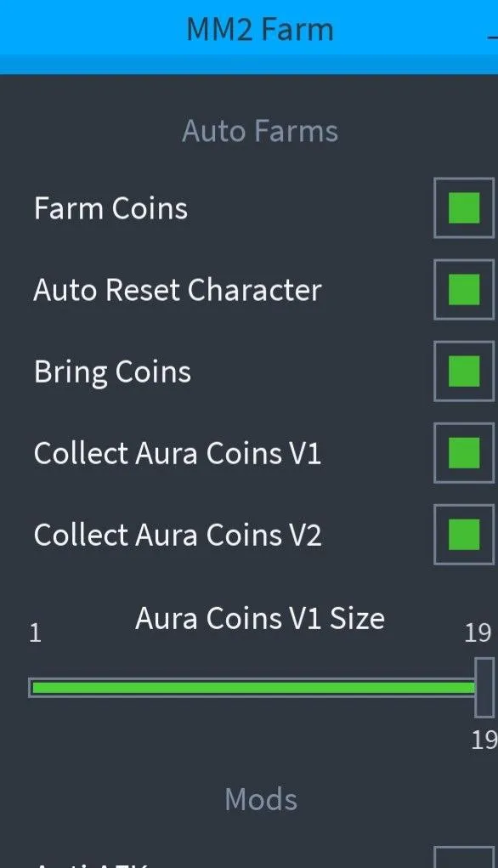The height and width of the screenshot is (868, 498).
Task: Click the Aura Coins size slider handle
Action: (484, 688)
